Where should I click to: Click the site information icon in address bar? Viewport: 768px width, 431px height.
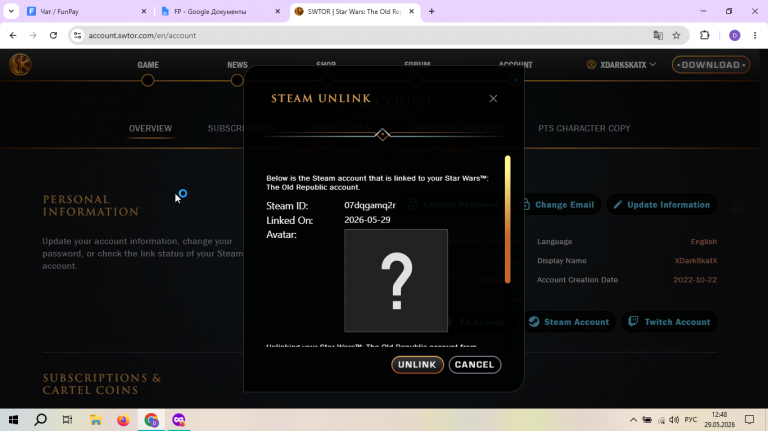[x=77, y=35]
